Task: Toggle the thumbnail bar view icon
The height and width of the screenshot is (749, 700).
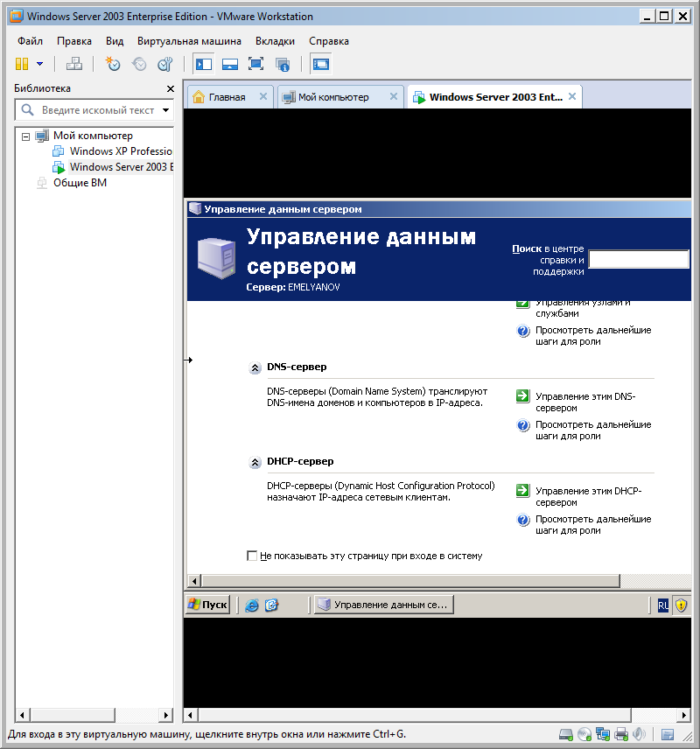Action: (230, 64)
